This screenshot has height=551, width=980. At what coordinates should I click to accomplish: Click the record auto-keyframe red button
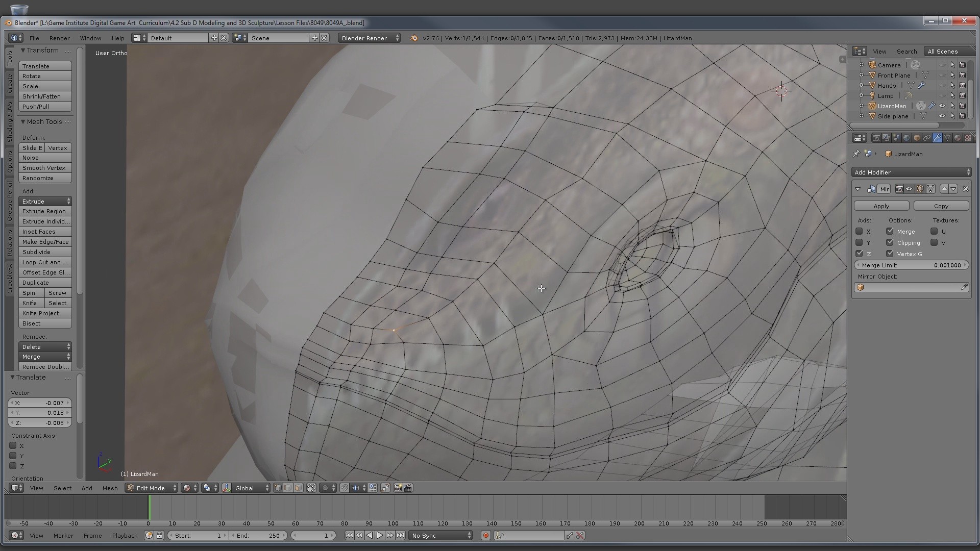[x=486, y=535]
